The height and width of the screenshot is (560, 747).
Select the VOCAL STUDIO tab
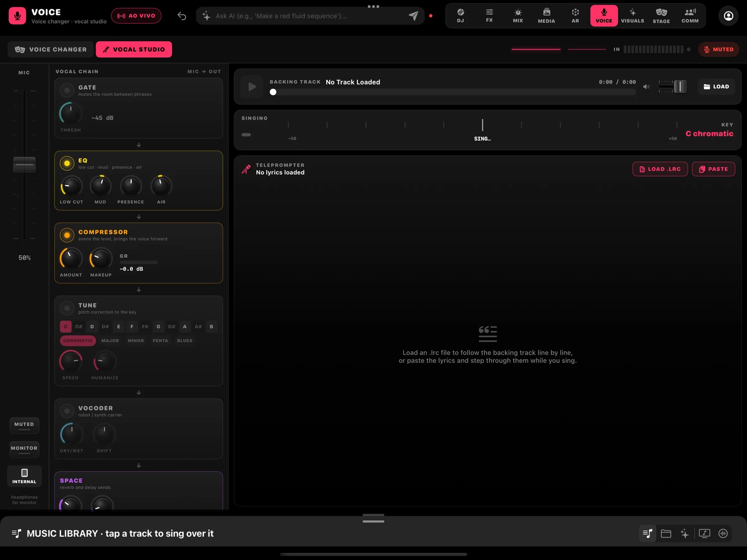click(x=134, y=49)
